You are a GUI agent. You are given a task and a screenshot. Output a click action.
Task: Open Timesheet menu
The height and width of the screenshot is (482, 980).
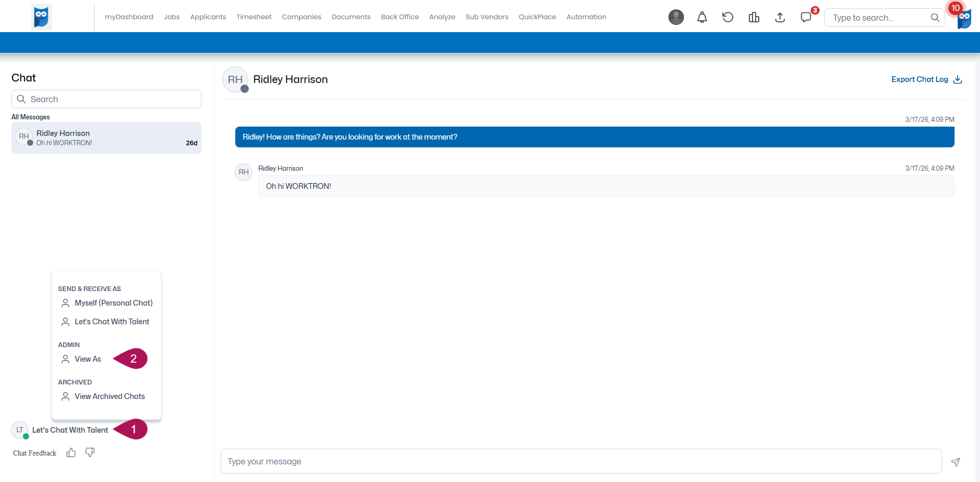(x=254, y=17)
